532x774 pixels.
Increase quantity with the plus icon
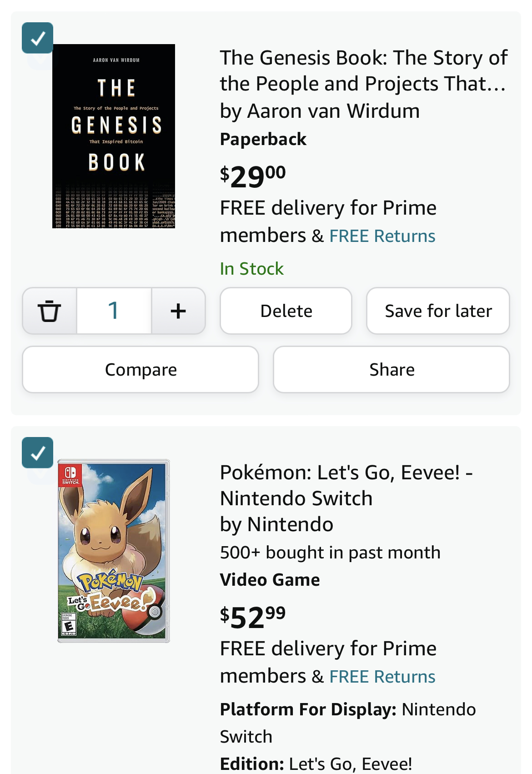point(178,311)
